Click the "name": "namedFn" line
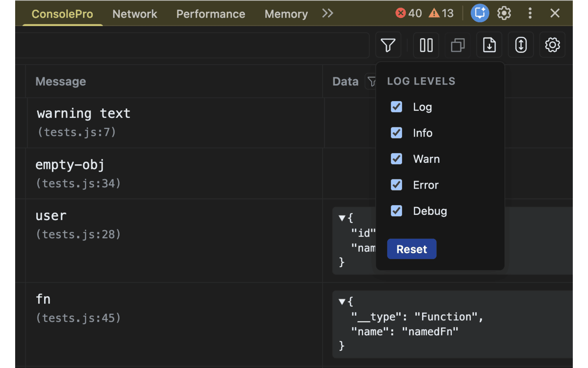This screenshot has width=588, height=368. pyautogui.click(x=405, y=331)
